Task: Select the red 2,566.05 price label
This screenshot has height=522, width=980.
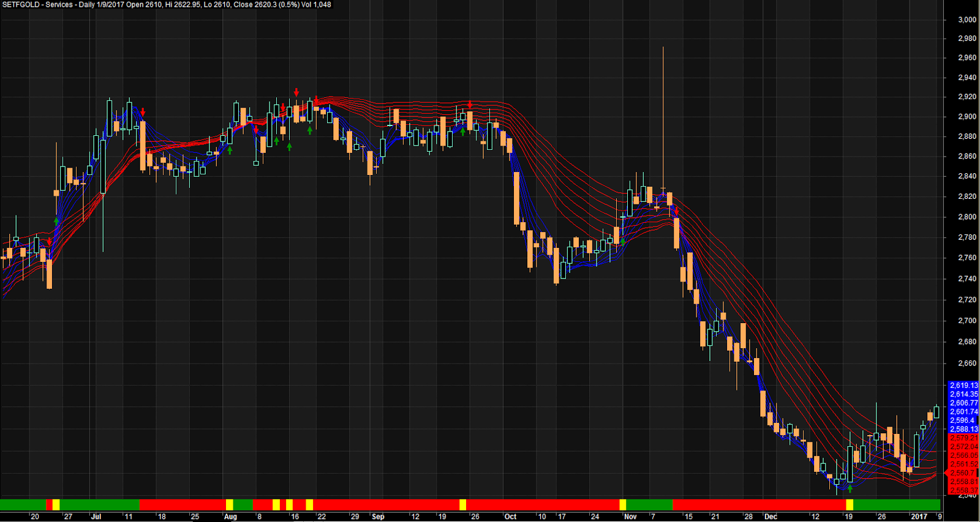Action: point(963,456)
